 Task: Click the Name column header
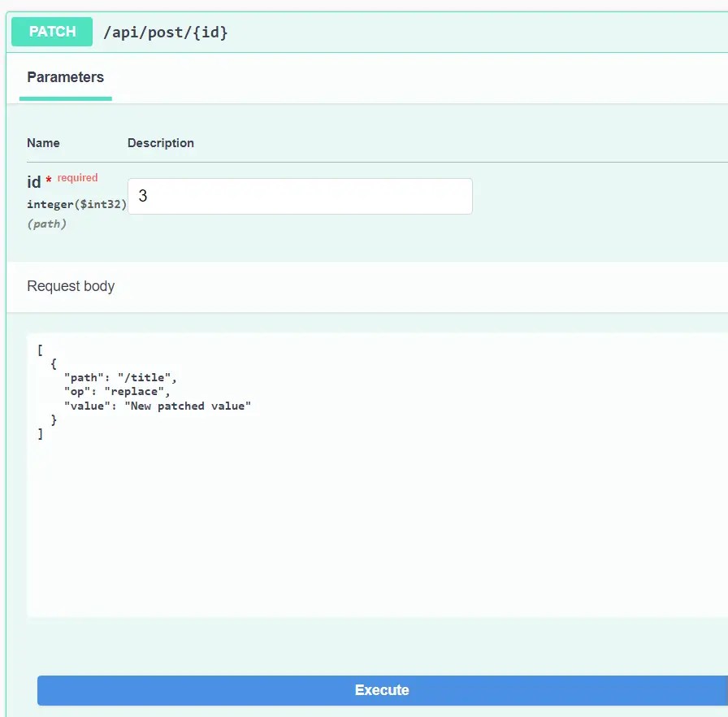coord(43,143)
